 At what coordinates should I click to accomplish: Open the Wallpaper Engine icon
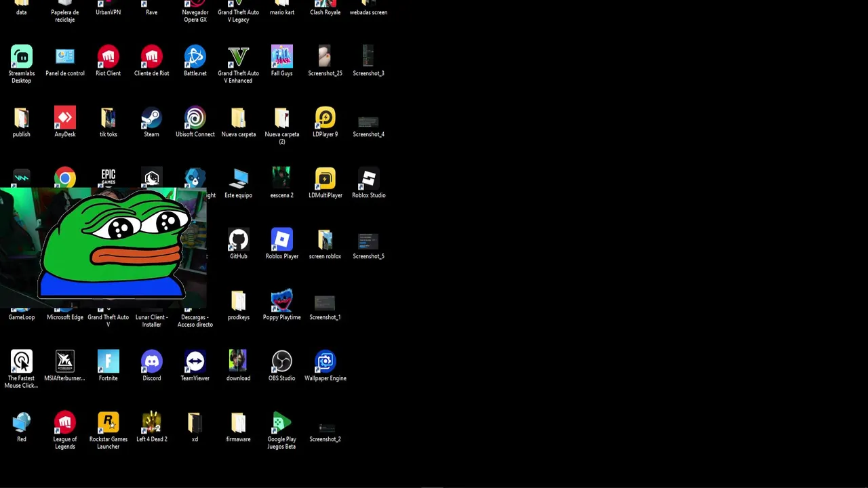[325, 362]
